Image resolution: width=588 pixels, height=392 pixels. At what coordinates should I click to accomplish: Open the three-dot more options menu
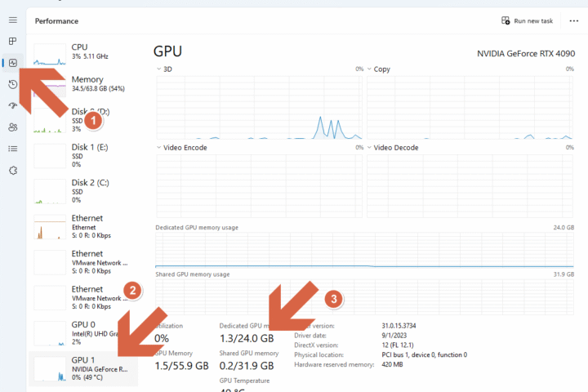tap(574, 21)
